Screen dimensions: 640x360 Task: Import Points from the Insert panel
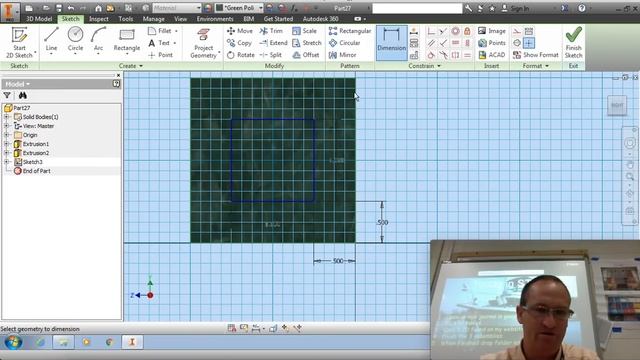[x=492, y=43]
